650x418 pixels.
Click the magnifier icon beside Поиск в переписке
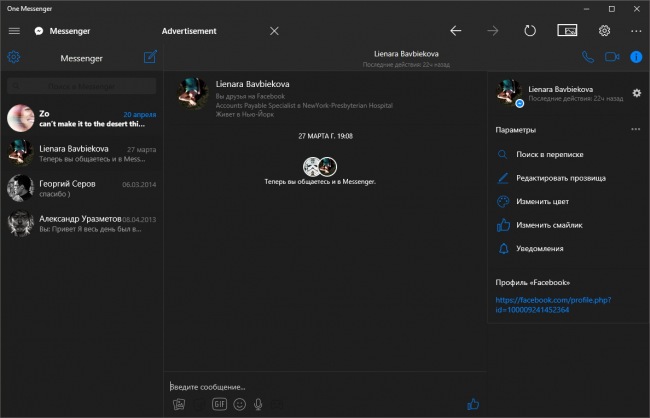502,155
